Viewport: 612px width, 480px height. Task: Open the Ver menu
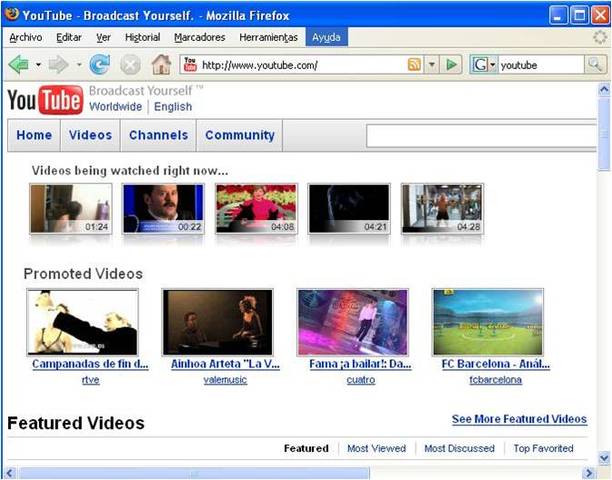click(103, 37)
